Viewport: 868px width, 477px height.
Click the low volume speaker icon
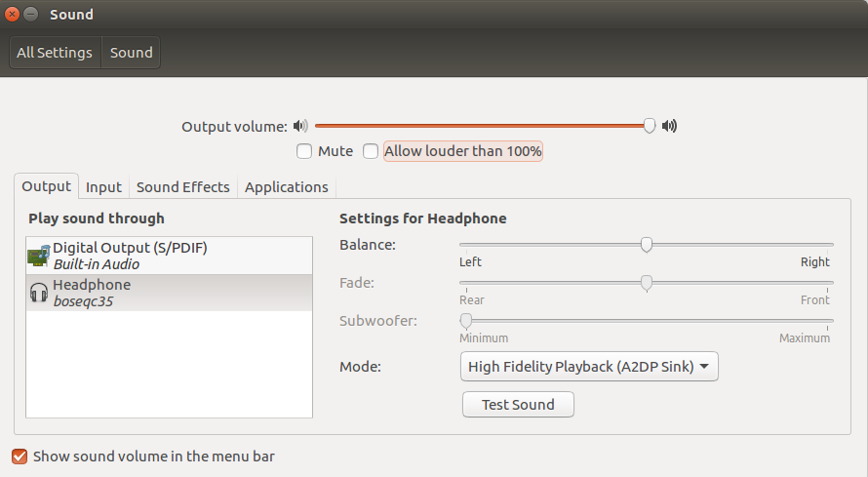point(300,126)
